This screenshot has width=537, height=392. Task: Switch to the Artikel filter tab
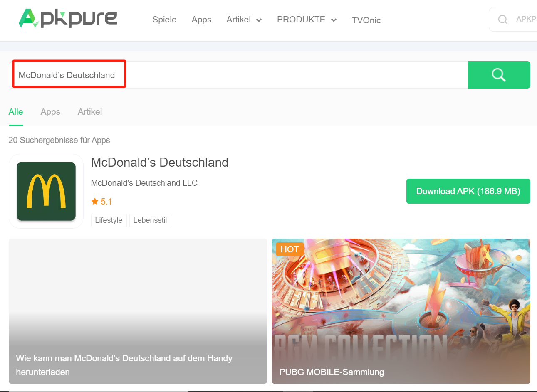pos(89,112)
